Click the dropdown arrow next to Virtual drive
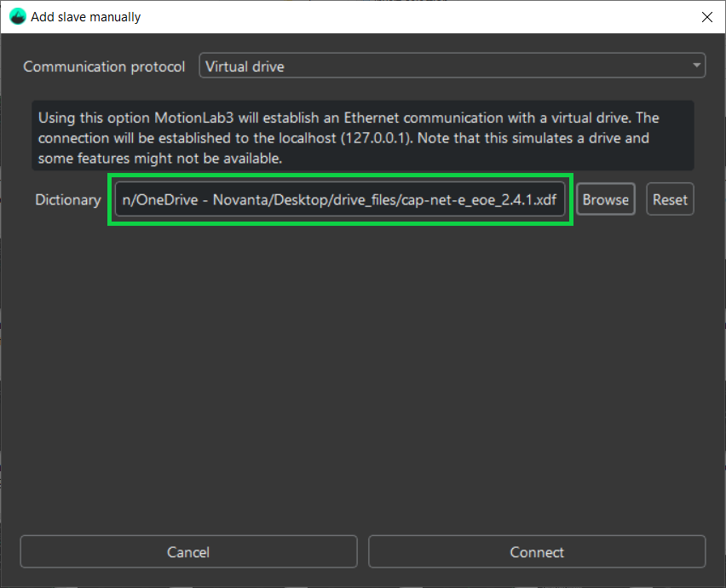 (696, 66)
